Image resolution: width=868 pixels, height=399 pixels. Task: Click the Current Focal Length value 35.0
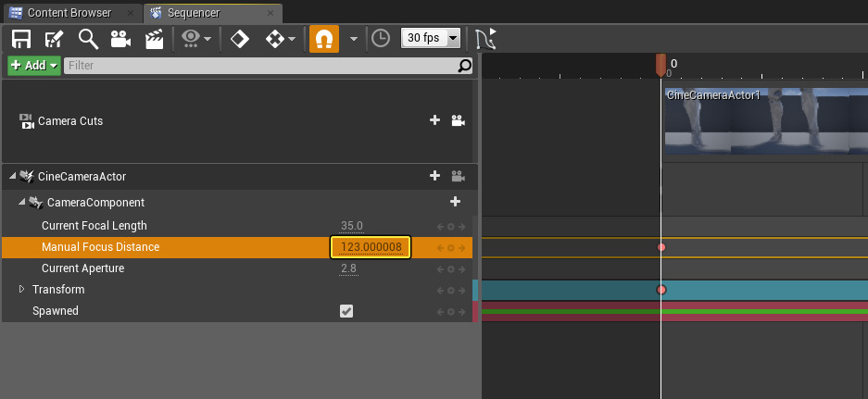click(x=351, y=226)
